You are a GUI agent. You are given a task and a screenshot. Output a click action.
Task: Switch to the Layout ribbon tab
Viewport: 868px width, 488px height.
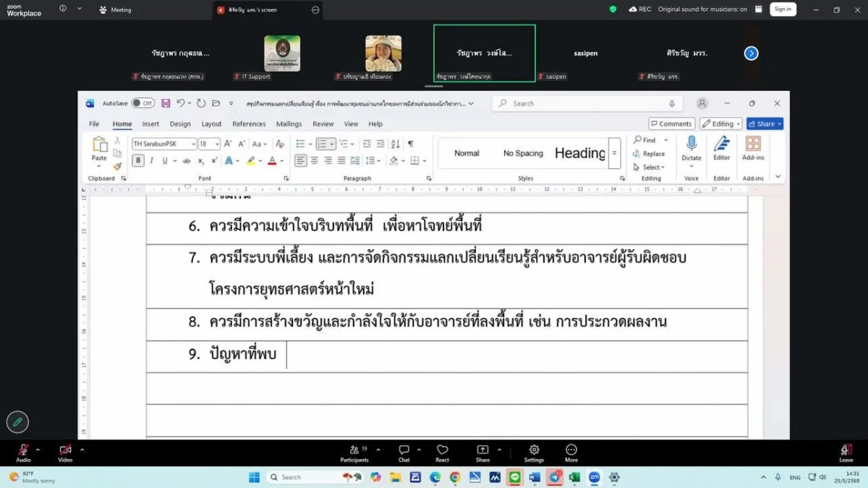[211, 124]
